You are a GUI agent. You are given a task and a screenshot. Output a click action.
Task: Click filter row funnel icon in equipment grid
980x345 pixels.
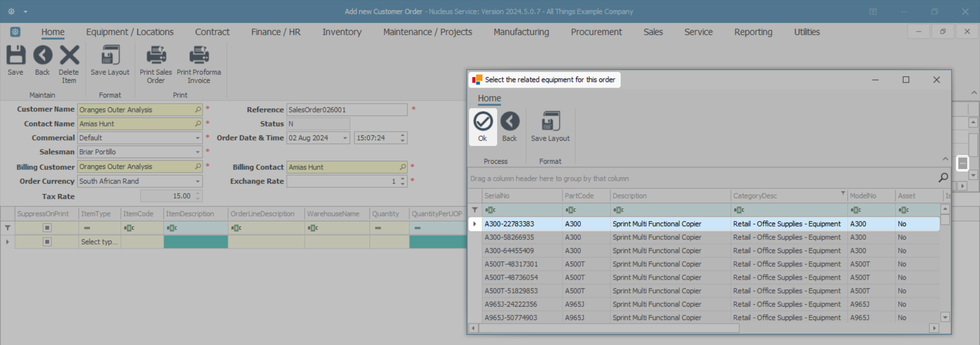point(475,210)
